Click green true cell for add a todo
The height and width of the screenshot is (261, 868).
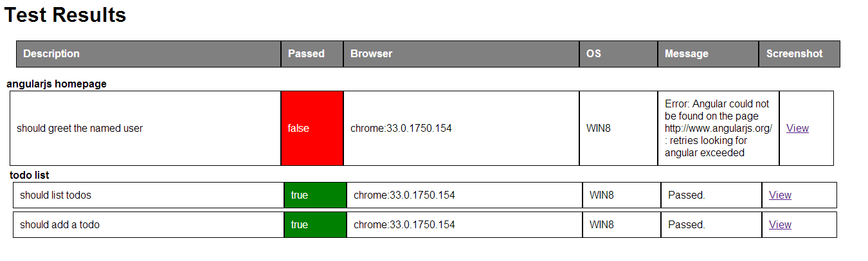click(x=314, y=224)
